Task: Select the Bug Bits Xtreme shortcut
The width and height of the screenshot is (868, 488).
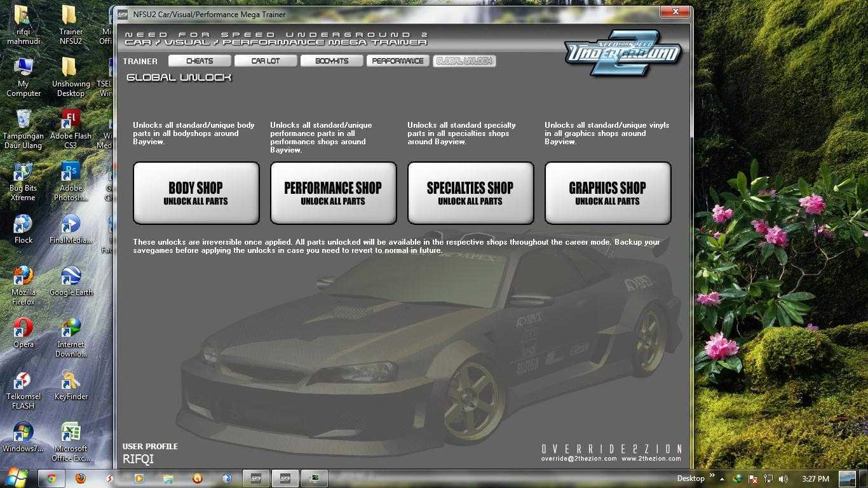Action: pos(24,182)
